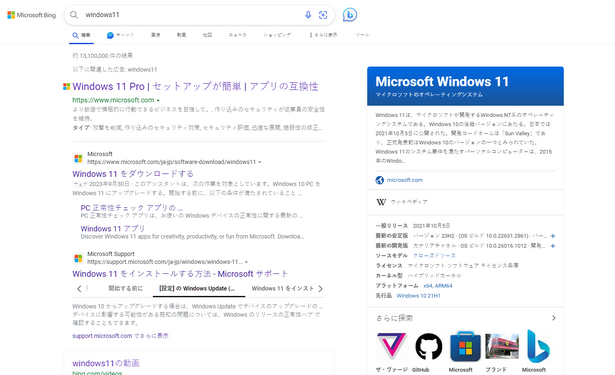
Task: Open Bing Chat icon beside search box
Action: pyautogui.click(x=350, y=15)
